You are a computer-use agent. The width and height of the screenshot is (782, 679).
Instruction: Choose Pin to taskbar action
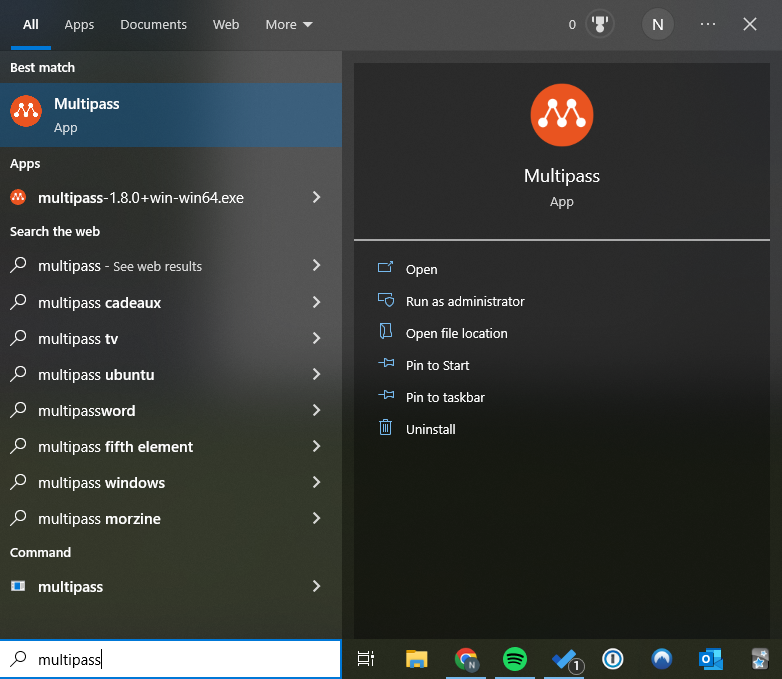coord(445,397)
